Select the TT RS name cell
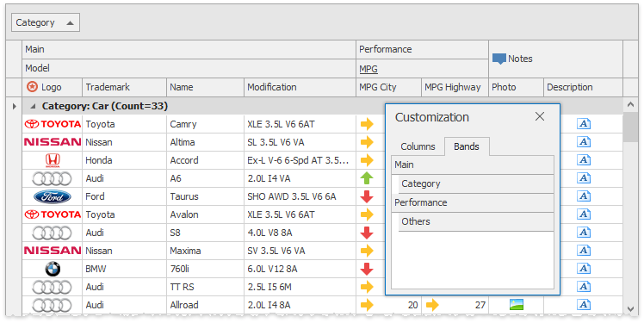The image size is (644, 323). click(x=206, y=287)
